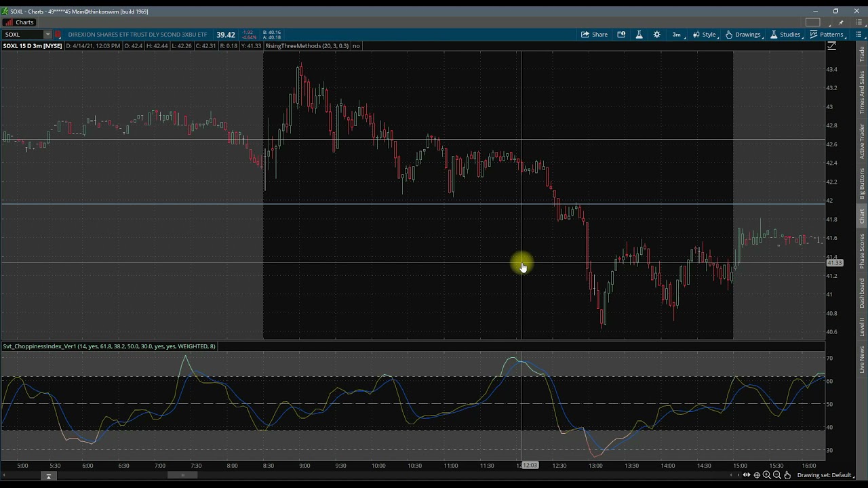The height and width of the screenshot is (488, 868).
Task: Open the Patterns dropdown menu
Action: coord(827,35)
